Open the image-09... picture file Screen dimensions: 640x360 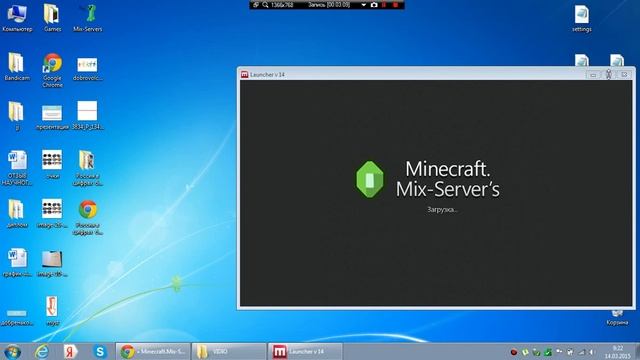click(x=52, y=263)
